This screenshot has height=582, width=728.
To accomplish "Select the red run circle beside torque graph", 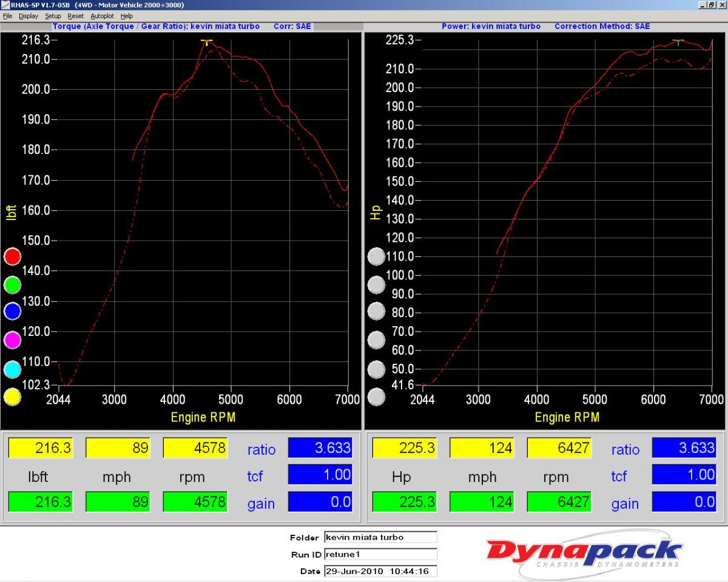I will coord(12,256).
